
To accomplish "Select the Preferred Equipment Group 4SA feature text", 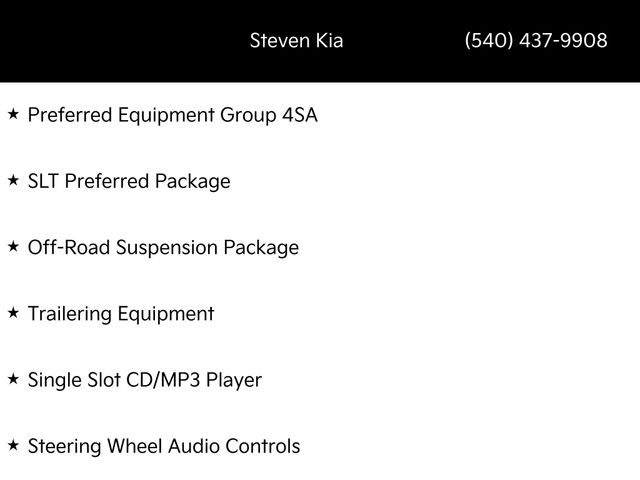I will pyautogui.click(x=172, y=115).
